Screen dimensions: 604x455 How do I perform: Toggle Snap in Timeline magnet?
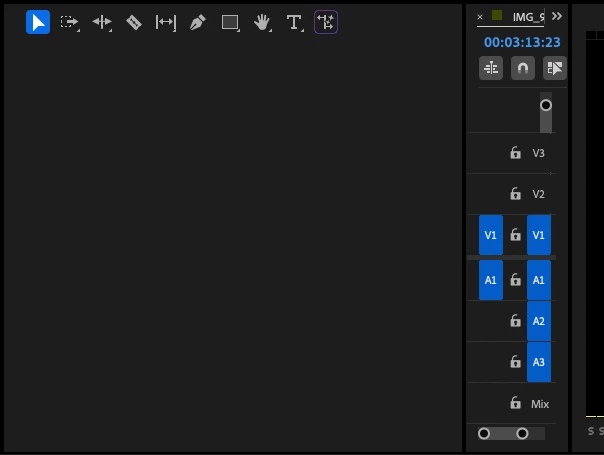(523, 68)
